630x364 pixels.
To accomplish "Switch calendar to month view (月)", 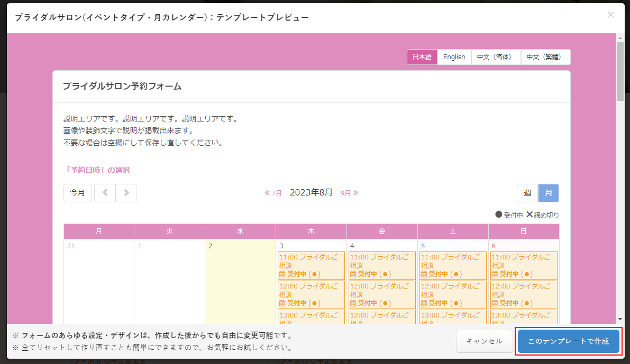I will tap(549, 193).
